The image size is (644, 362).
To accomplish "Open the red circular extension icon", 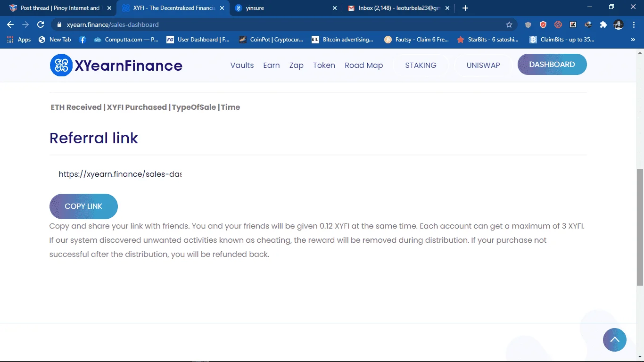I will 558,25.
